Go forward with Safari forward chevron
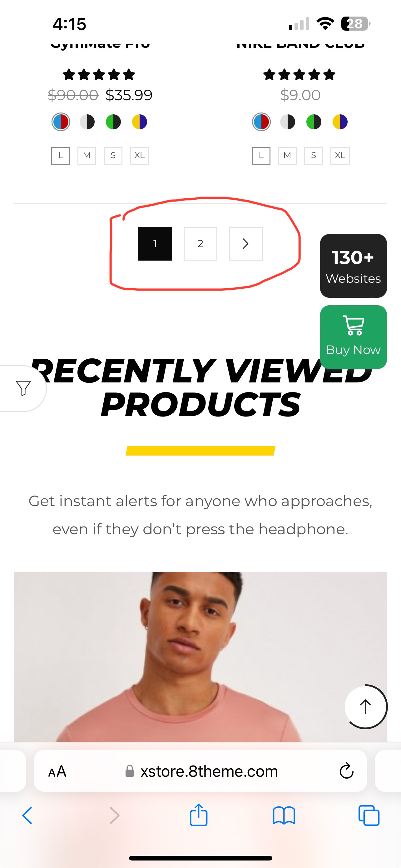Image resolution: width=401 pixels, height=868 pixels. [115, 816]
